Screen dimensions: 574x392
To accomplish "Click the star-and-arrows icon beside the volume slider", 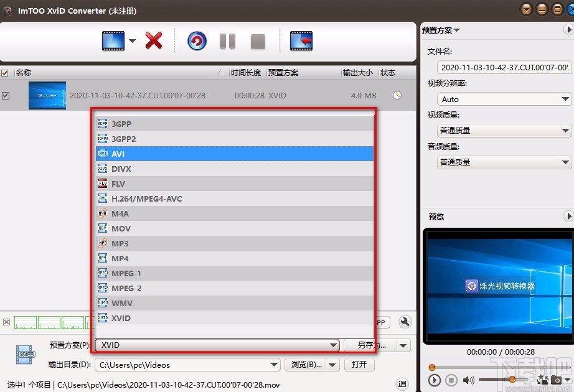I will (542, 379).
